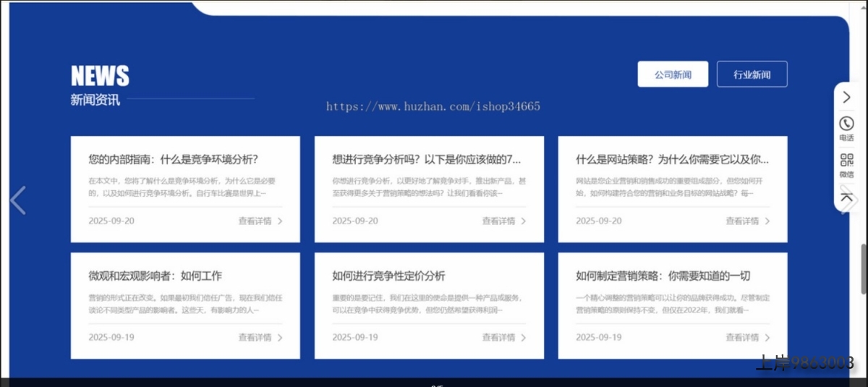Viewport: 868px width, 387px height.
Task: Switch to the 行业新闻 tab
Action: tap(752, 75)
